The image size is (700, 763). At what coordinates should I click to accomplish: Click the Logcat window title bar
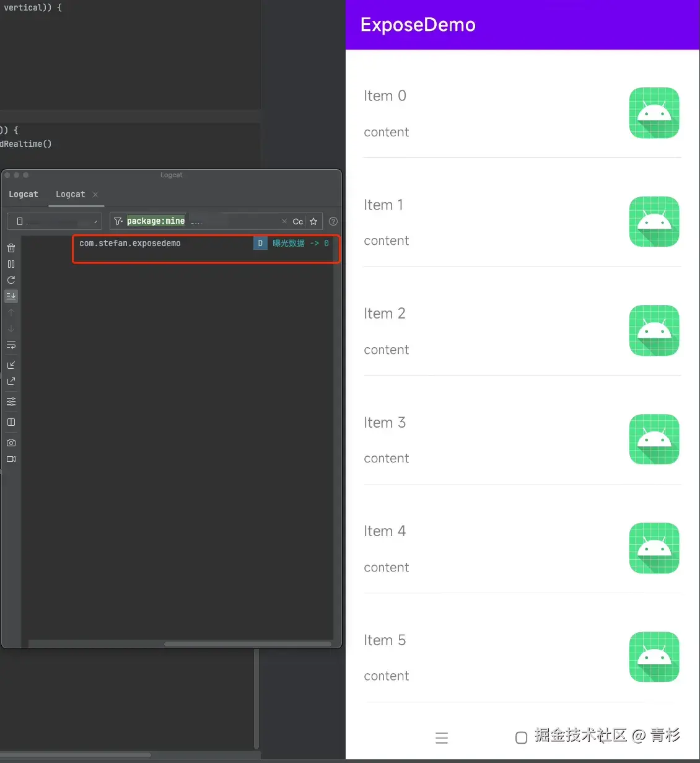pos(172,175)
